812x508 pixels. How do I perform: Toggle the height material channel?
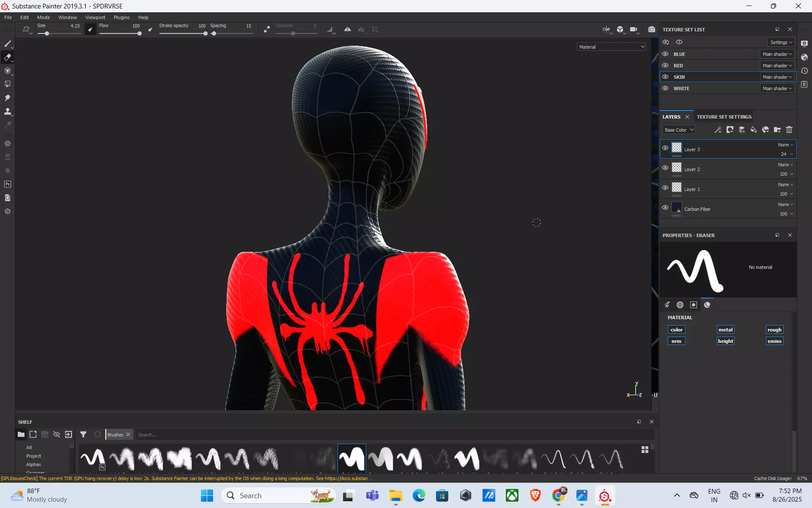click(726, 341)
